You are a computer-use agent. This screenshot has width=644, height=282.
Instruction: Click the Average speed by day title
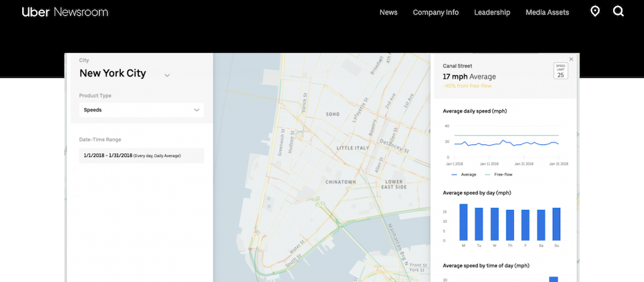[x=477, y=193]
